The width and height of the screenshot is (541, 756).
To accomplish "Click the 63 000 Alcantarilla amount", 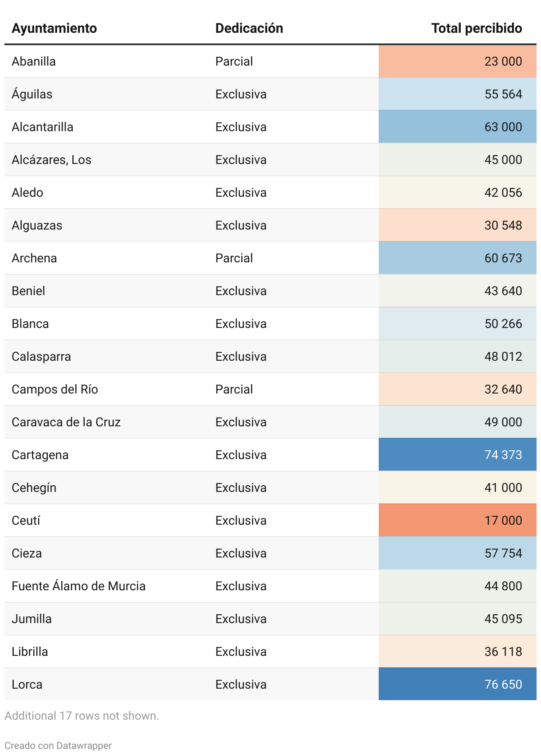I will click(x=503, y=127).
